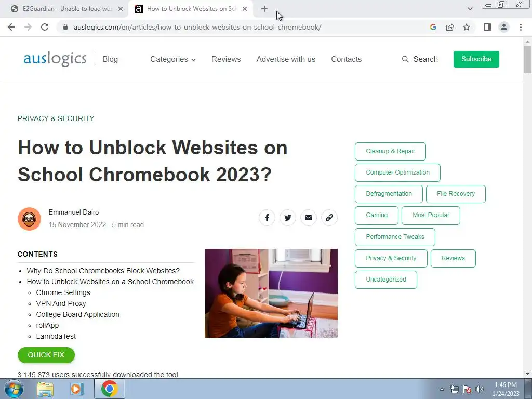The width and height of the screenshot is (532, 399).
Task: Click the browser forward arrow
Action: point(28,27)
